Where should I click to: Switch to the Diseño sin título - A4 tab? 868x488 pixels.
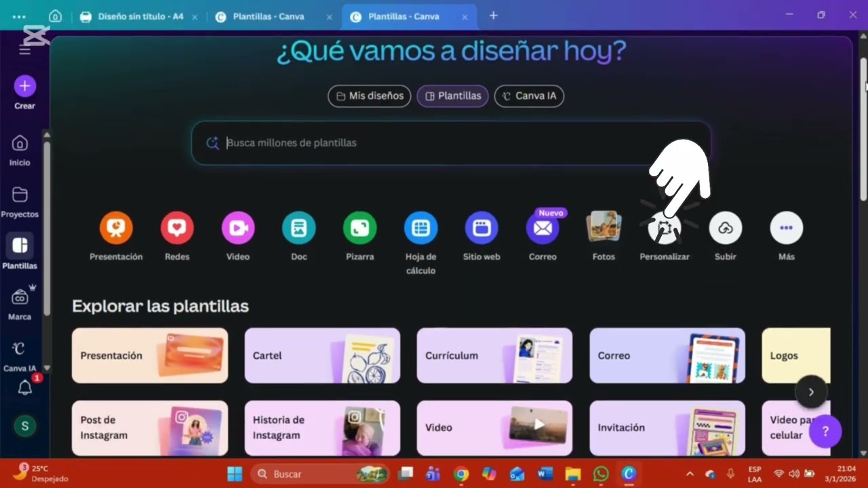[138, 16]
